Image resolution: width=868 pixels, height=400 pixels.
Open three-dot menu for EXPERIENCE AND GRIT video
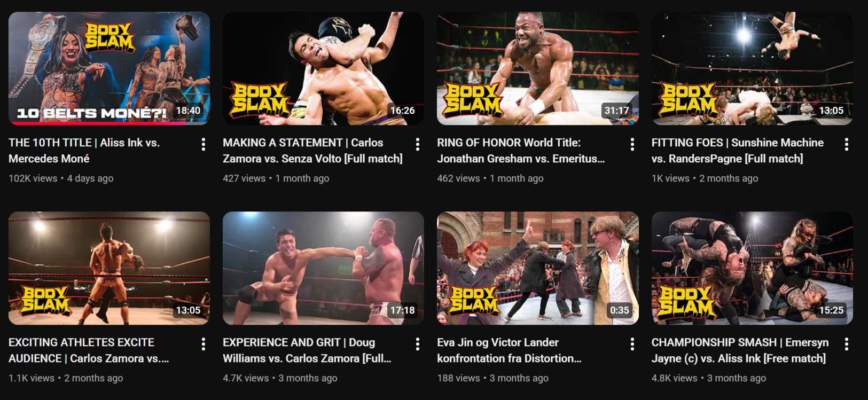click(x=417, y=344)
